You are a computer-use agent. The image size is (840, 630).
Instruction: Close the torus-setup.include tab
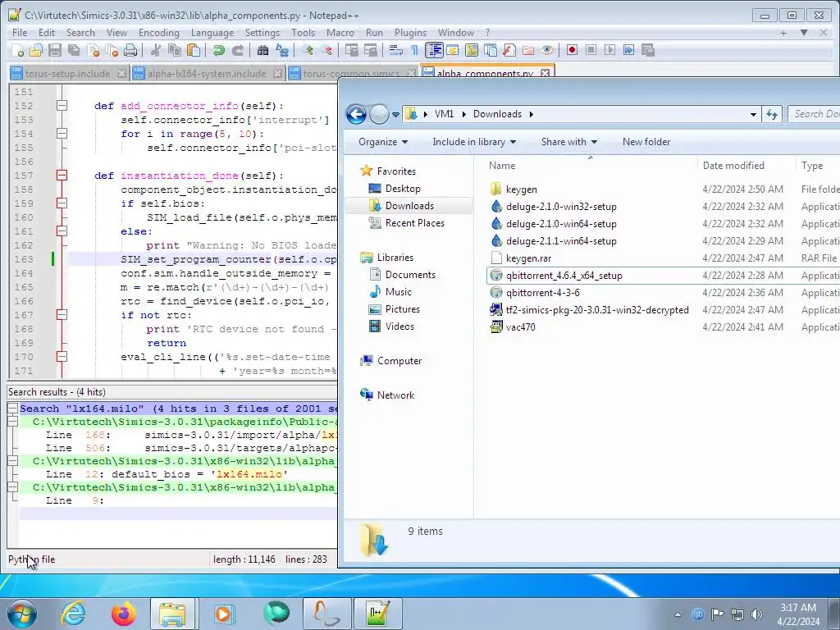pyautogui.click(x=121, y=73)
